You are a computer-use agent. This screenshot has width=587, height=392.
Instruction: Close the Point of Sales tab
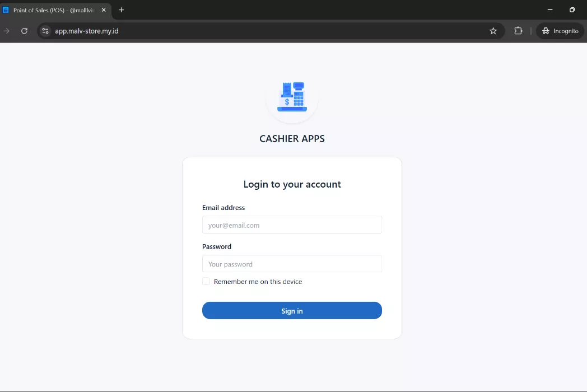tap(104, 10)
